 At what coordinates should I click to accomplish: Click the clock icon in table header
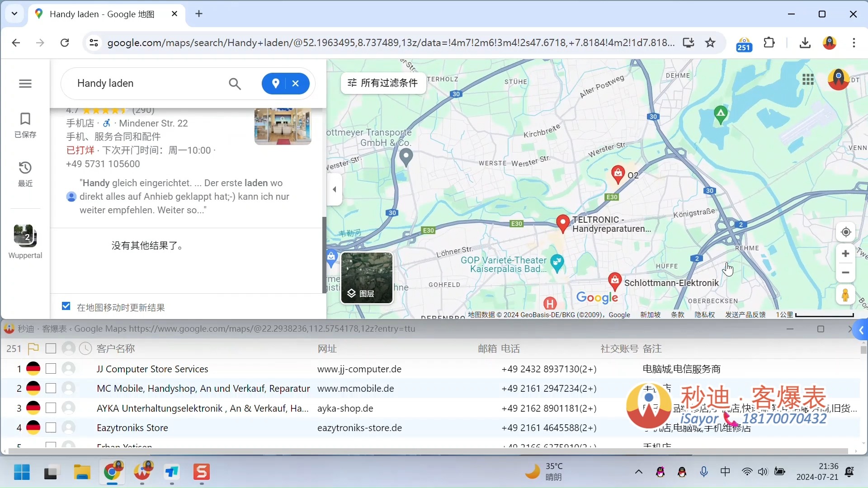coord(85,348)
